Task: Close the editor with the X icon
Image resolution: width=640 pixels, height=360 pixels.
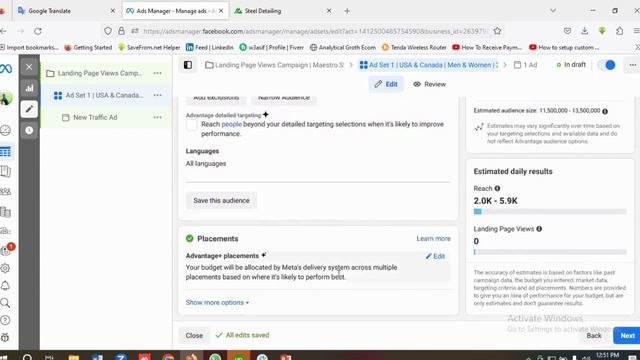Action: tap(29, 67)
